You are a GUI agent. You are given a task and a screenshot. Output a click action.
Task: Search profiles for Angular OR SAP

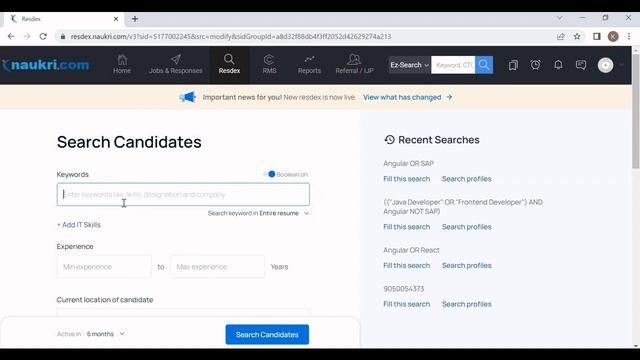pos(467,179)
